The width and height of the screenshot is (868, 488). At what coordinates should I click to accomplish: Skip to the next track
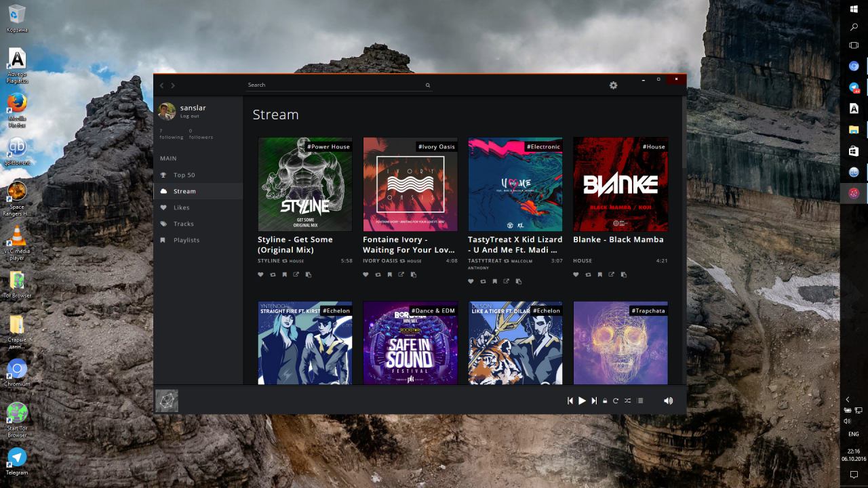[594, 401]
